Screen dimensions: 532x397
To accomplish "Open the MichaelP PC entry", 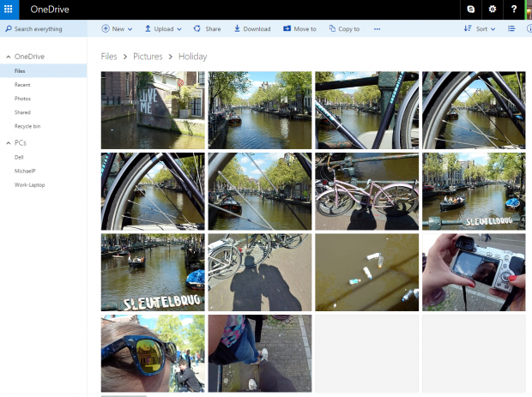I will 25,171.
